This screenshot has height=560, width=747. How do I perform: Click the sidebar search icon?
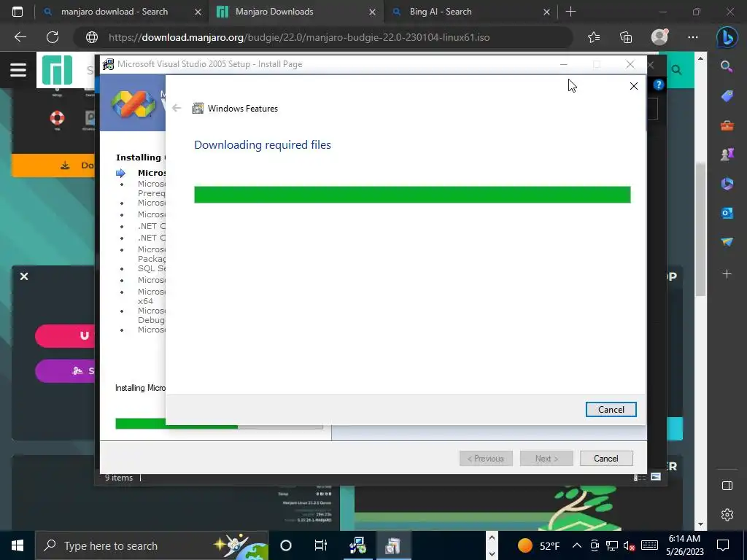727,66
